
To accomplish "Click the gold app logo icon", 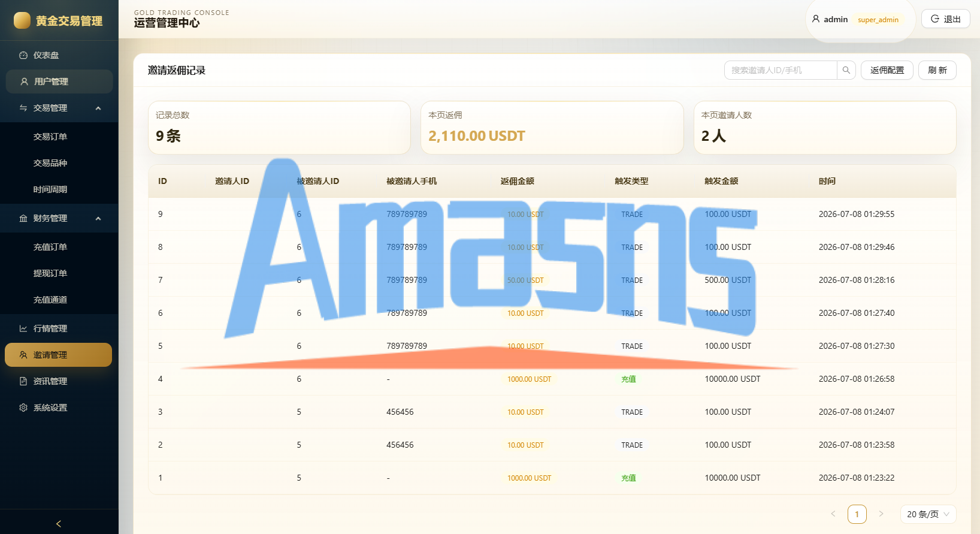I will point(22,20).
